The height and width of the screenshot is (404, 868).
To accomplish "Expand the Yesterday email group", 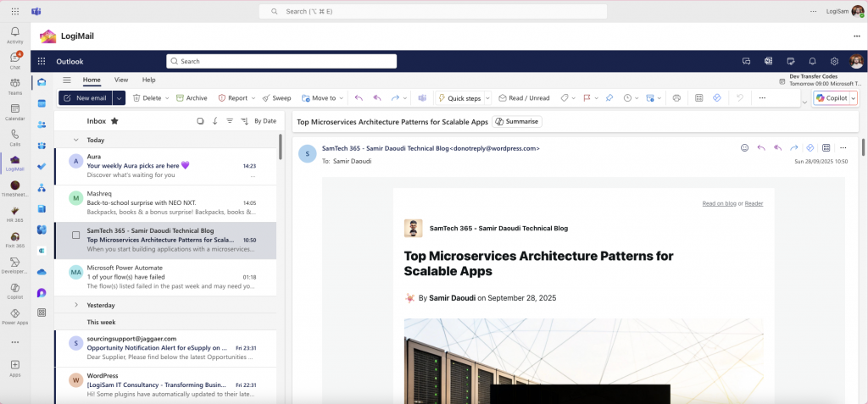I will (x=76, y=305).
